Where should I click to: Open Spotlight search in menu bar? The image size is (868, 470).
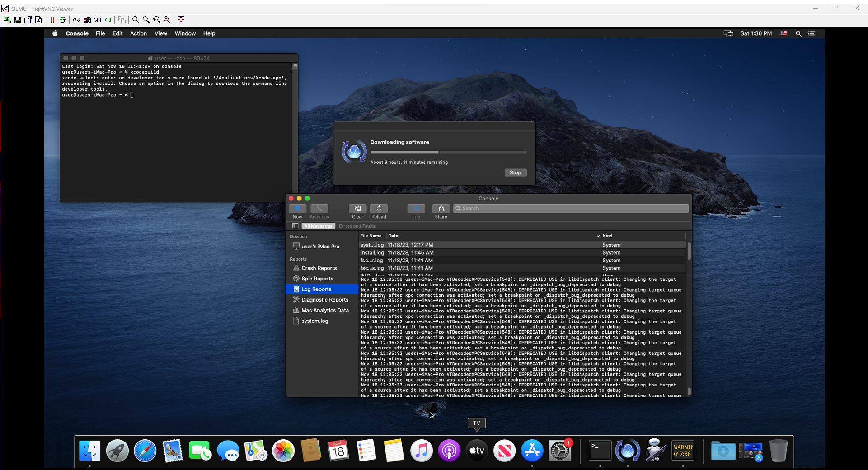click(x=798, y=33)
